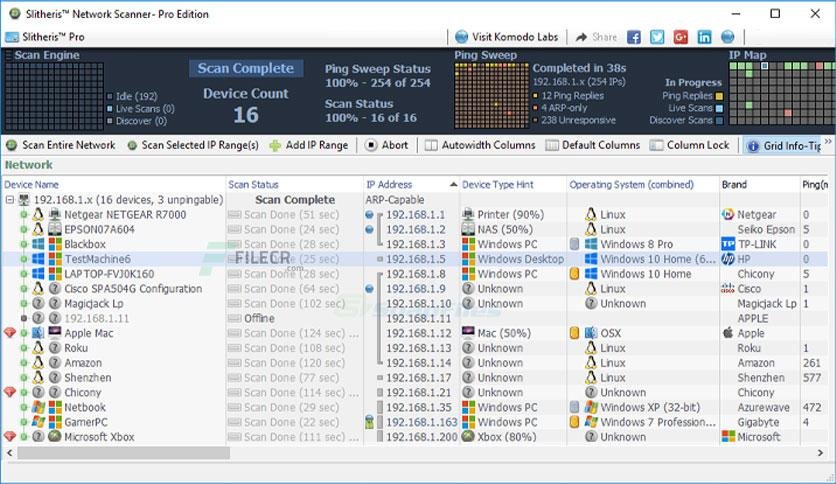Screen dimensions: 836x484
Task: Open the Facebook share icon
Action: (633, 37)
